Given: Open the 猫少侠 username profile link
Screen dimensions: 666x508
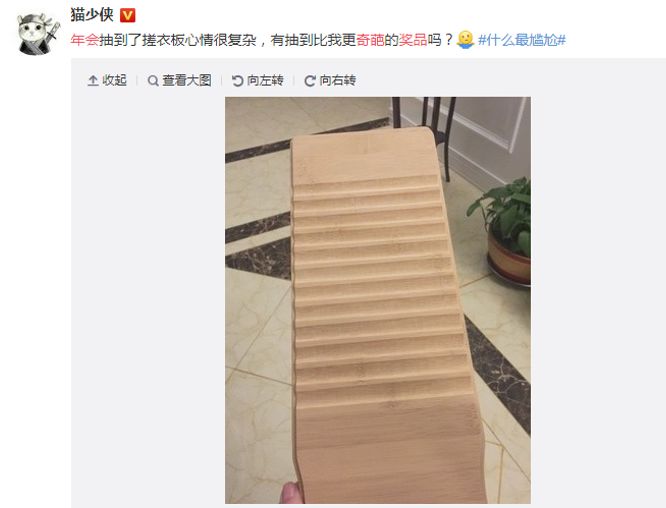Looking at the screenshot, I should point(92,15).
